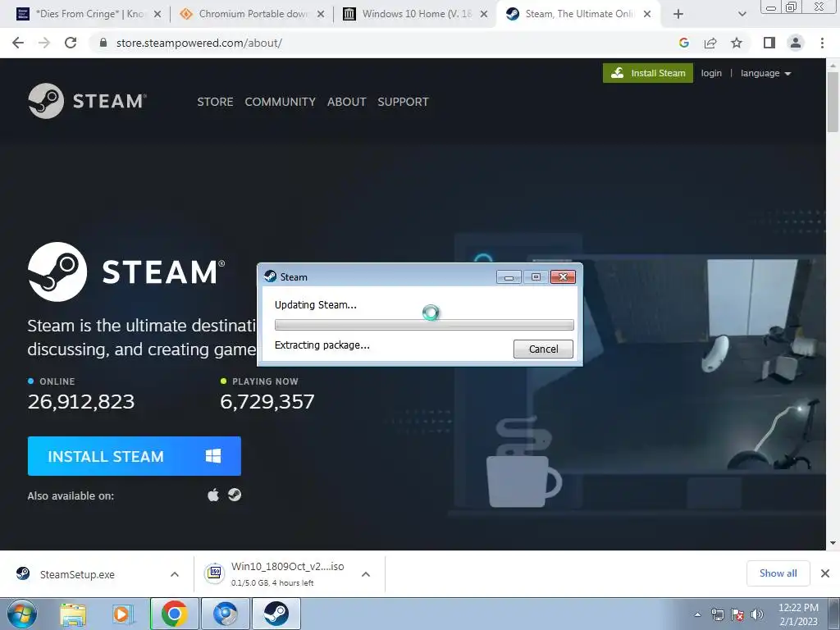Open the SteamSetup.exe download item
Image resolution: width=840 pixels, height=630 pixels.
coord(78,574)
